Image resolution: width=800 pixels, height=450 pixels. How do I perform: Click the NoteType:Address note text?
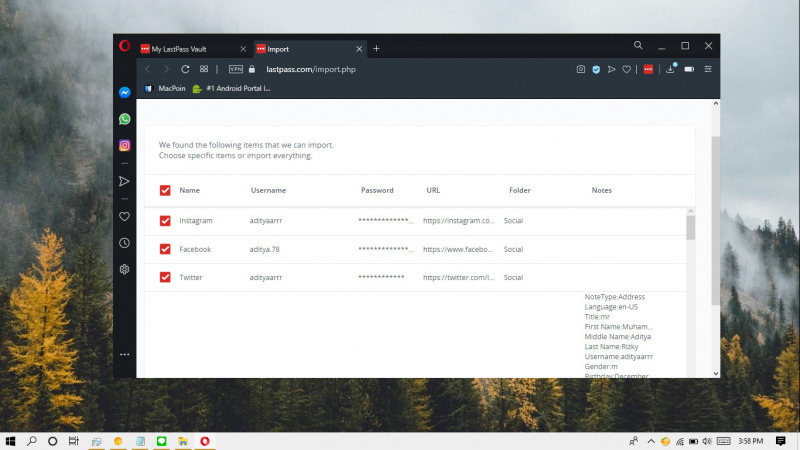pos(615,297)
